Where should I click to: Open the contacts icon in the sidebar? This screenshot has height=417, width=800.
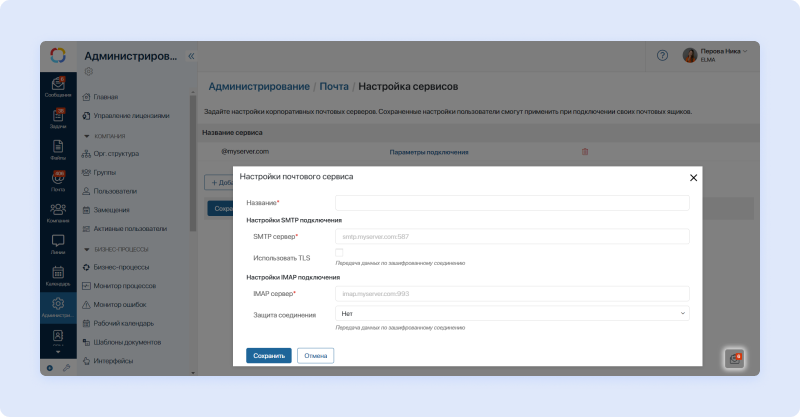tap(58, 336)
